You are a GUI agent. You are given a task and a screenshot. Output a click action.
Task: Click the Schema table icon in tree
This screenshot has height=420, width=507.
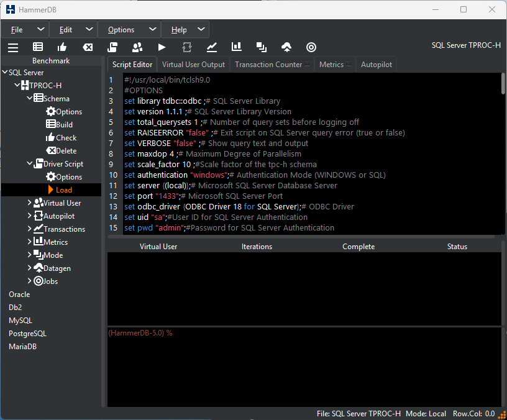click(x=39, y=98)
